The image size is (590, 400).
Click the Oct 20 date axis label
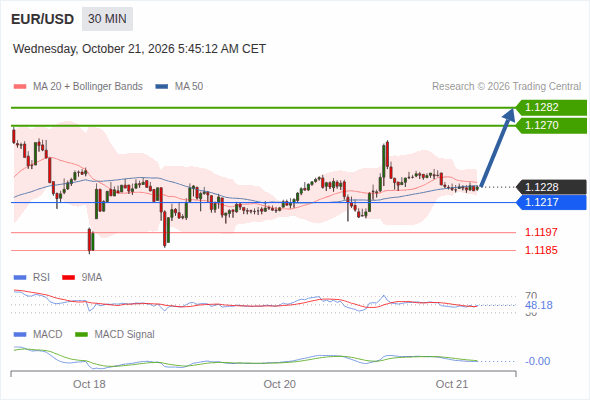(280, 384)
